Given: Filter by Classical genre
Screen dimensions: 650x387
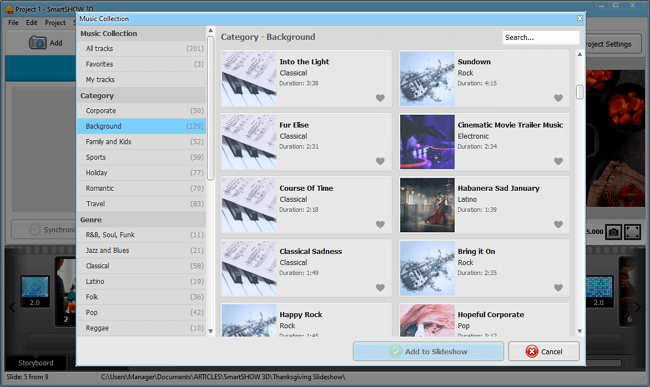Looking at the screenshot, I should (141, 266).
